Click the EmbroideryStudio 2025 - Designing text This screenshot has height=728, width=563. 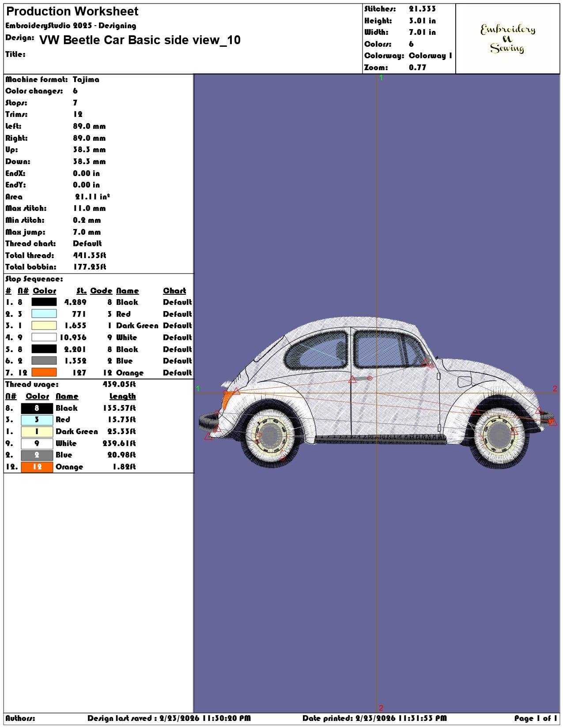pos(71,26)
